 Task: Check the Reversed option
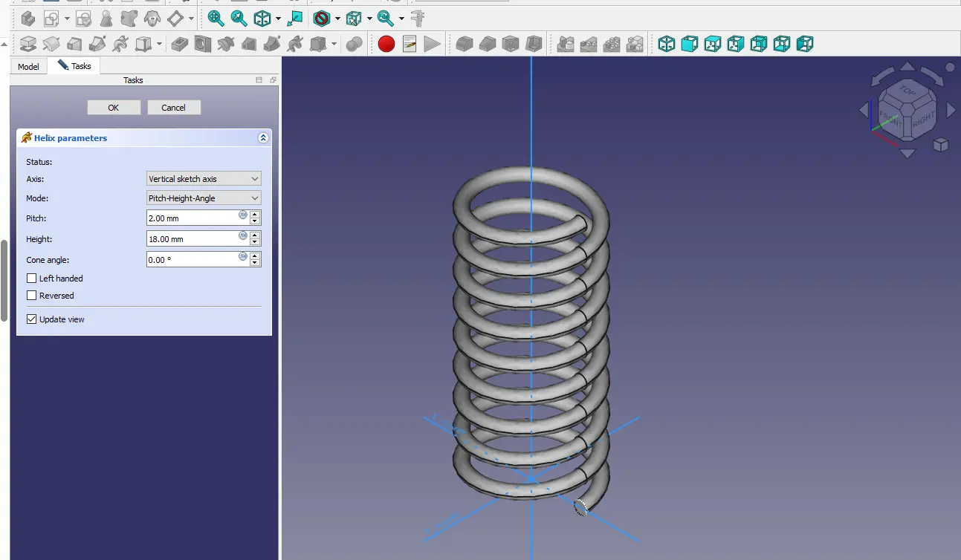click(x=32, y=296)
